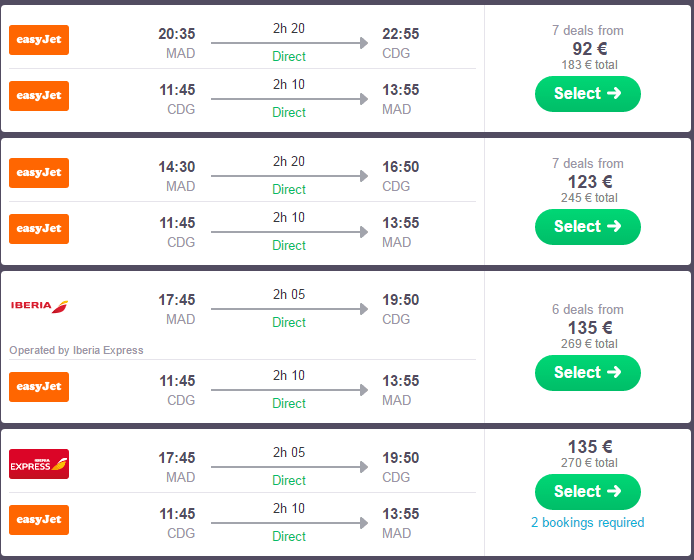Click the 16:50 CDG arrival time
Viewport: 694px width, 560px height.
400,167
